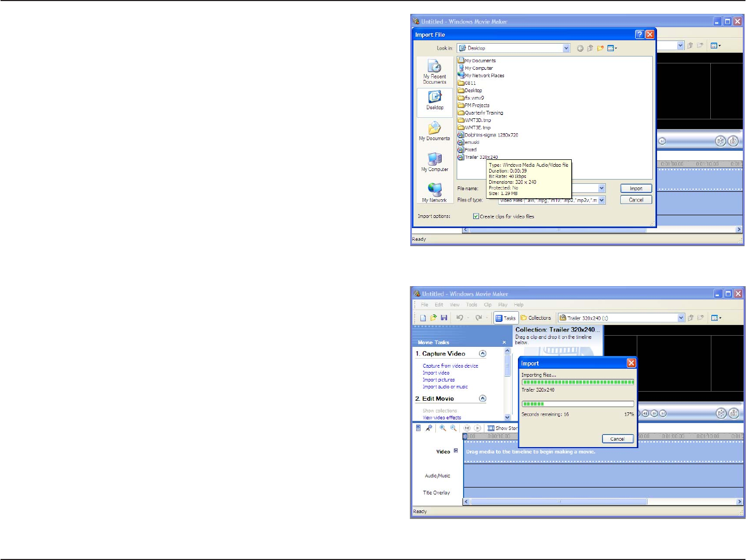Toggle the Tasks pane button
The height and width of the screenshot is (560, 746).
[x=505, y=318]
